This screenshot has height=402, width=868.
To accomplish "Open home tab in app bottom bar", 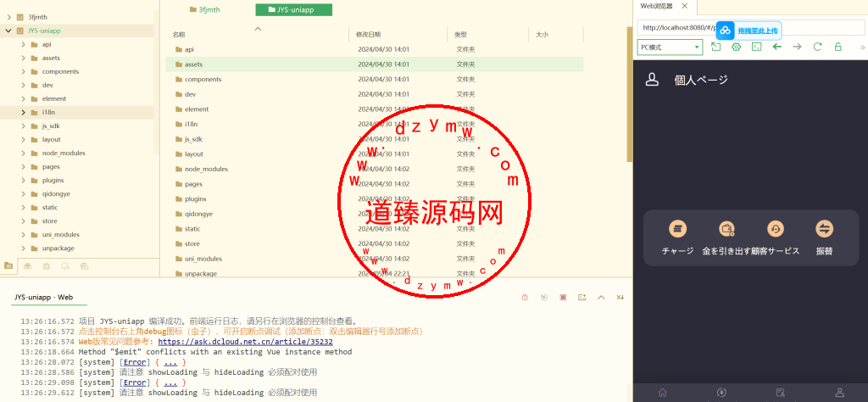I will point(663,393).
